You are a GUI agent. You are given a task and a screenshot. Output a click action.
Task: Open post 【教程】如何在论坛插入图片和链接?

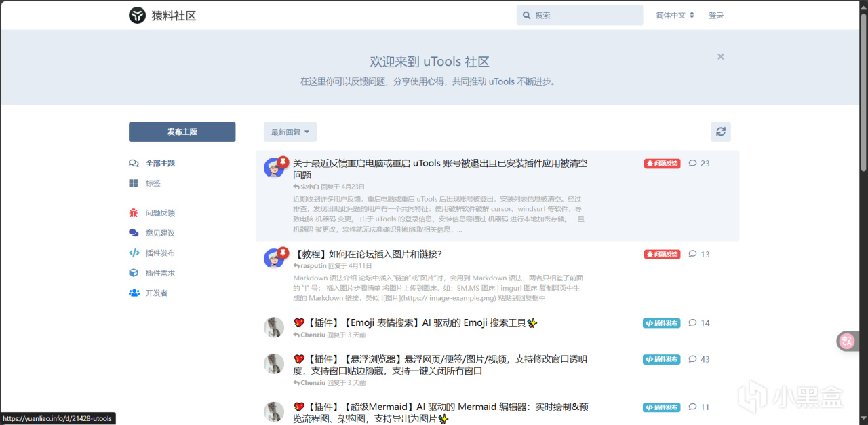(368, 254)
